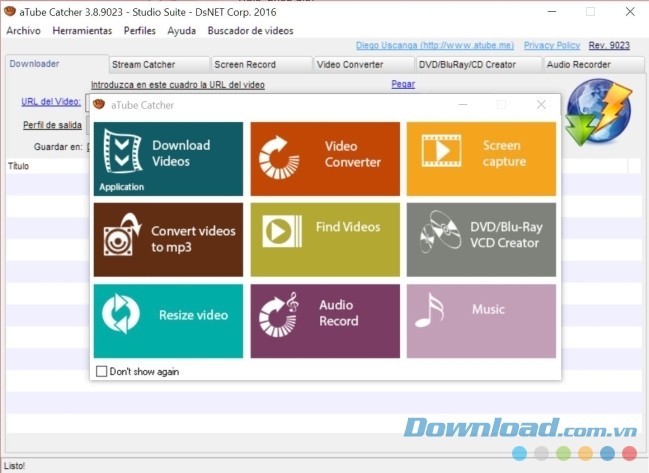Select Convert videos to mp3 tile
Screen dimensions: 649x473
click(x=168, y=239)
